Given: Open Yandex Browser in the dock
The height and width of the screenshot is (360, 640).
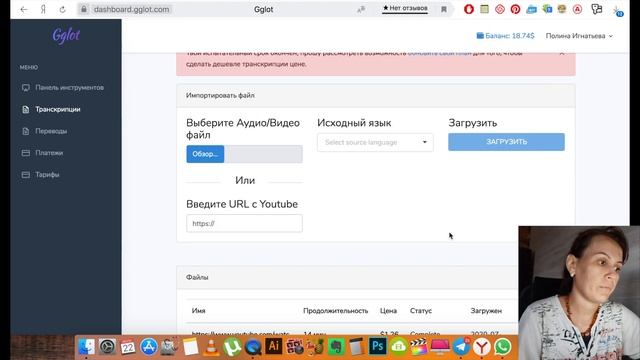Looking at the screenshot, I should coord(482,347).
